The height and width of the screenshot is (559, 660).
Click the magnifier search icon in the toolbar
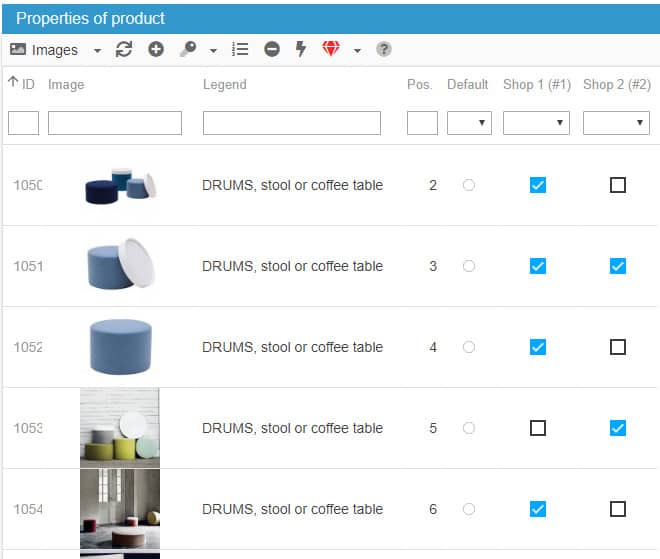[x=187, y=49]
